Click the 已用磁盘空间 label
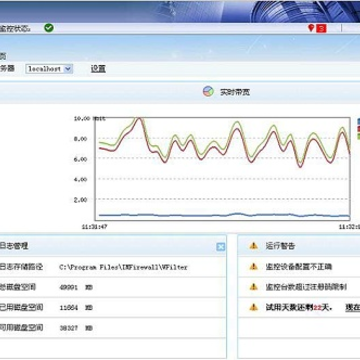 (x=21, y=307)
